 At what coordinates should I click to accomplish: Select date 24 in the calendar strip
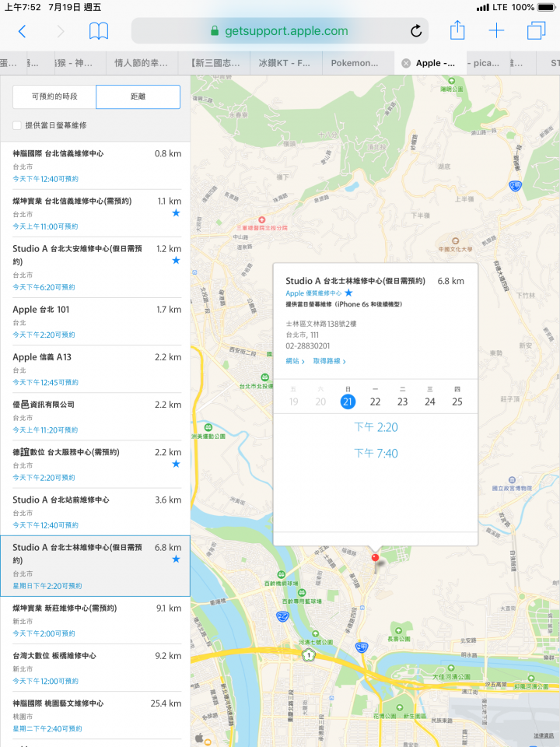[430, 402]
